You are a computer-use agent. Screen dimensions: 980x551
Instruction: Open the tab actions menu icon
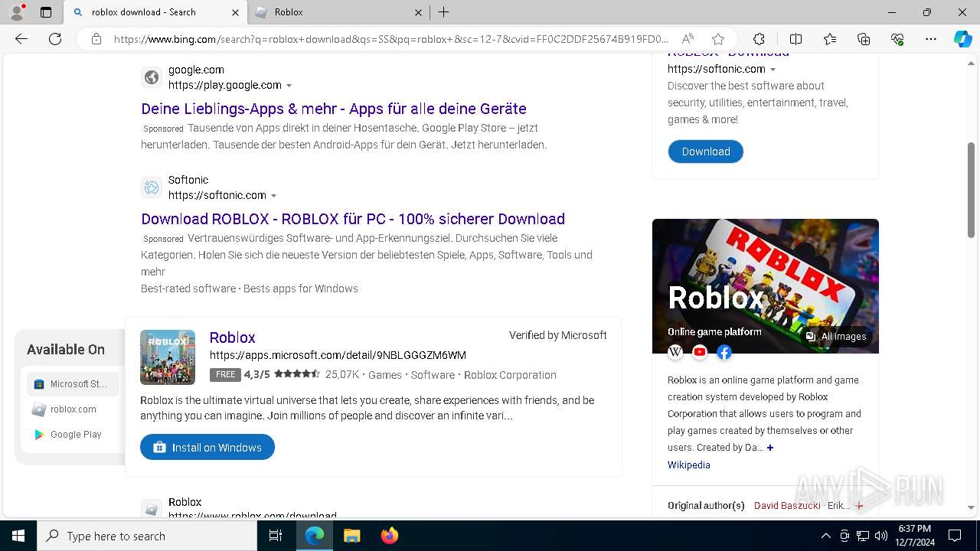coord(46,12)
